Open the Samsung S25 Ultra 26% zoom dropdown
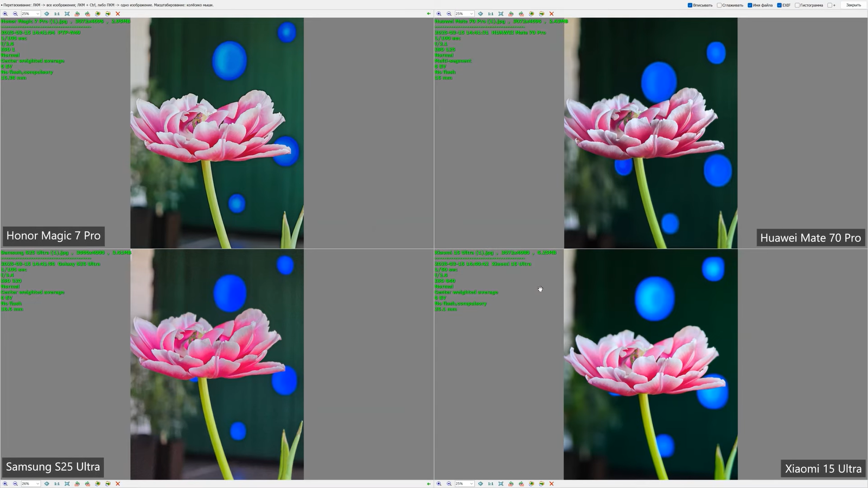The height and width of the screenshot is (488, 868). pyautogui.click(x=38, y=484)
